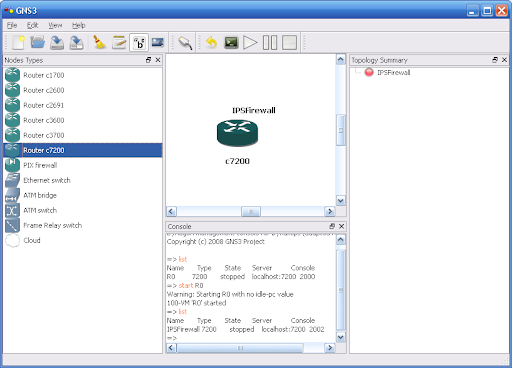
Task: Open the Edit menu
Action: [x=32, y=25]
